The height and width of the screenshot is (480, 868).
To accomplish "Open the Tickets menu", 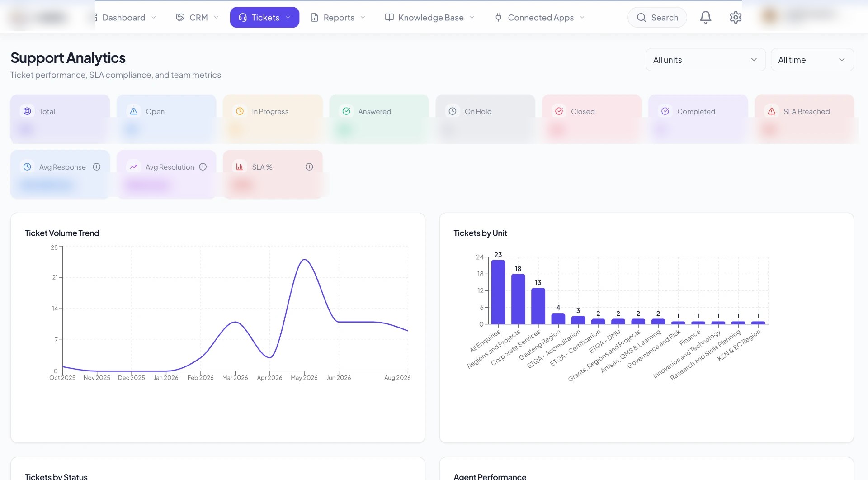I will [264, 17].
